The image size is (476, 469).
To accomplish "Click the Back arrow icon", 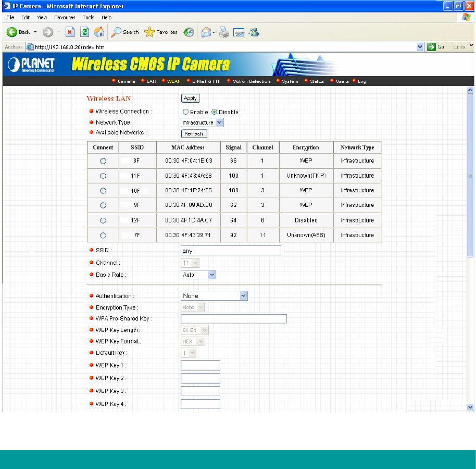I will point(12,32).
